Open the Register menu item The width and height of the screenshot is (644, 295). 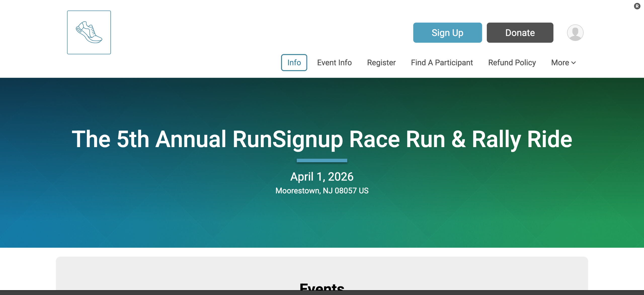(381, 63)
